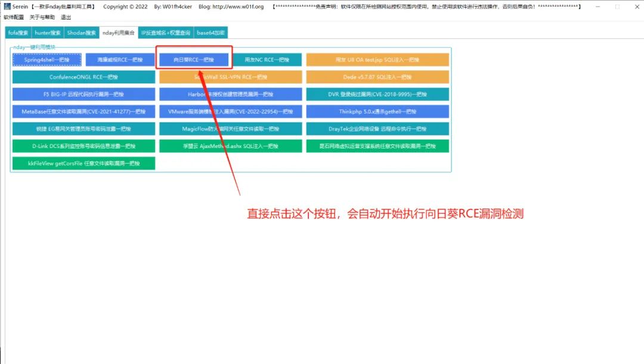Select the 退出 menu item
The image size is (644, 364).
(x=66, y=17)
